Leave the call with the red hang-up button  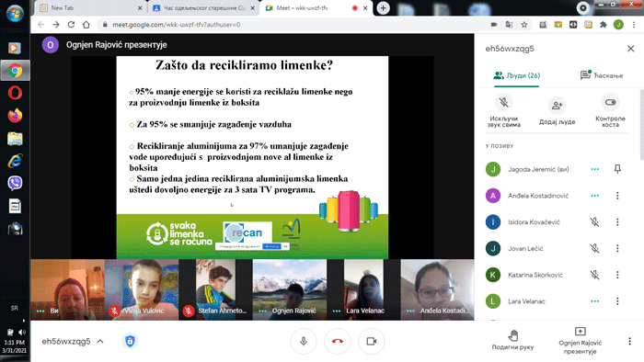click(338, 341)
